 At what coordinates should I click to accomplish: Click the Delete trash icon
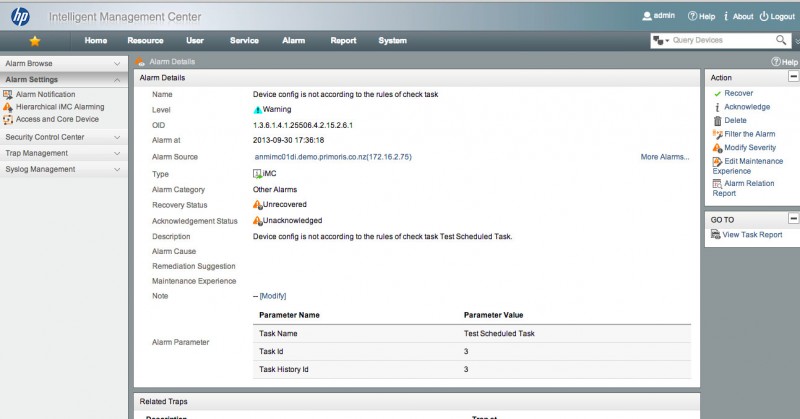(717, 120)
